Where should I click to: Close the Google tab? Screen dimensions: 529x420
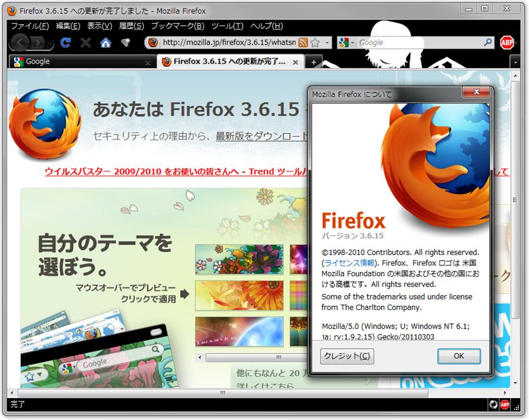147,63
